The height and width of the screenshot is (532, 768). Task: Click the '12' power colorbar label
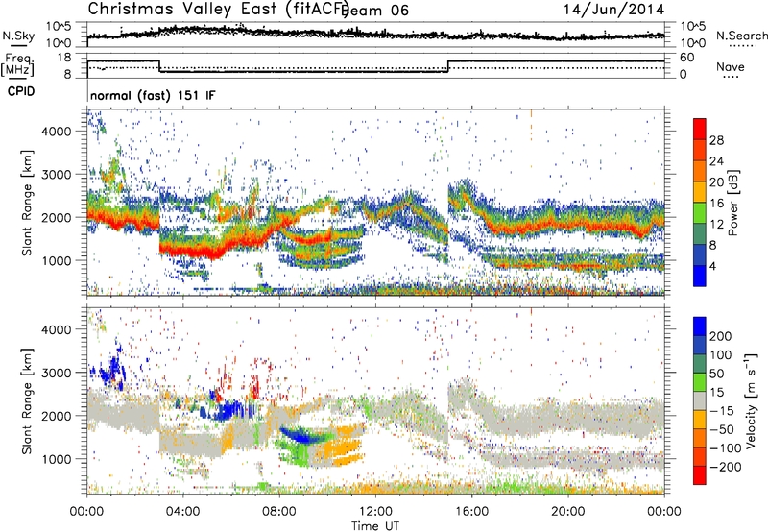pos(716,225)
